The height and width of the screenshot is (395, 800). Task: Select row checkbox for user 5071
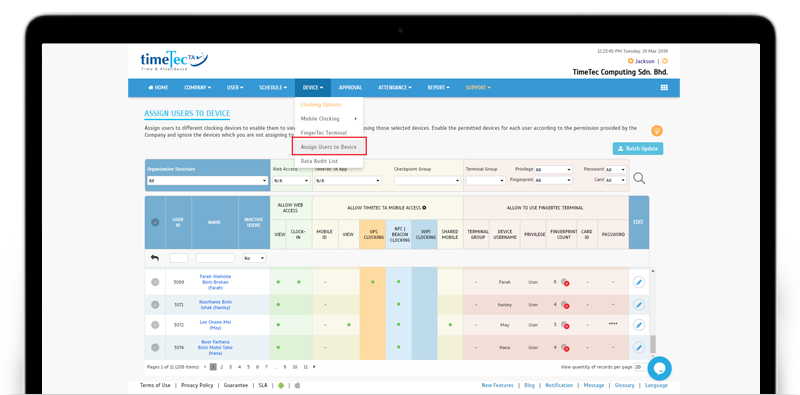pos(155,305)
